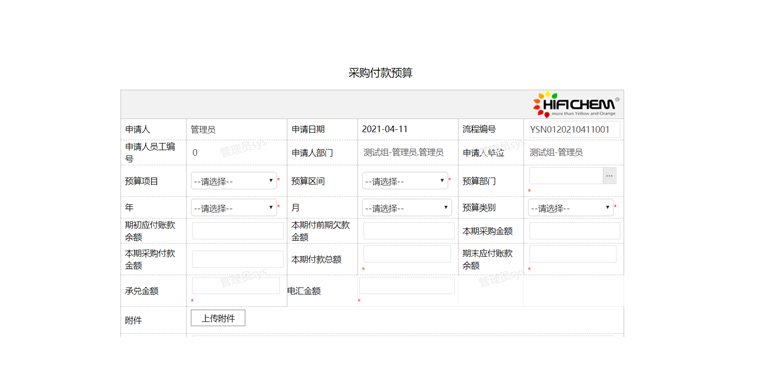Viewport: 773px width, 388px height.
Task: Click the 采购付款预算 page title
Action: (381, 73)
